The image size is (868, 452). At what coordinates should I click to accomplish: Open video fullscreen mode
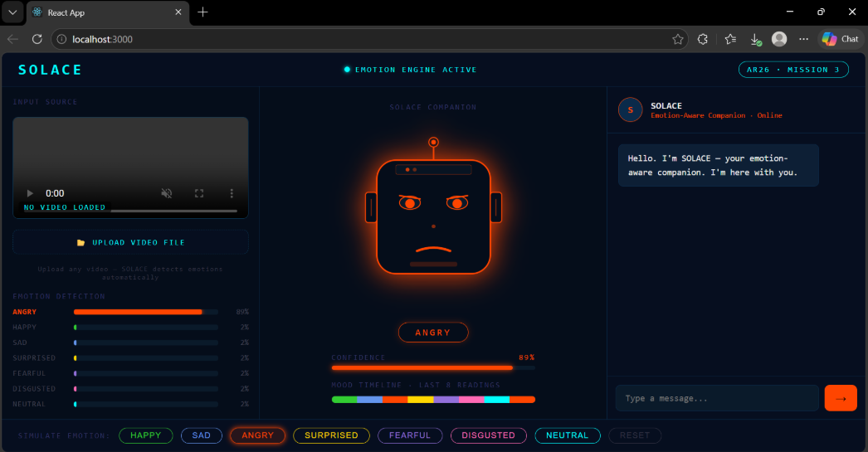tap(199, 193)
